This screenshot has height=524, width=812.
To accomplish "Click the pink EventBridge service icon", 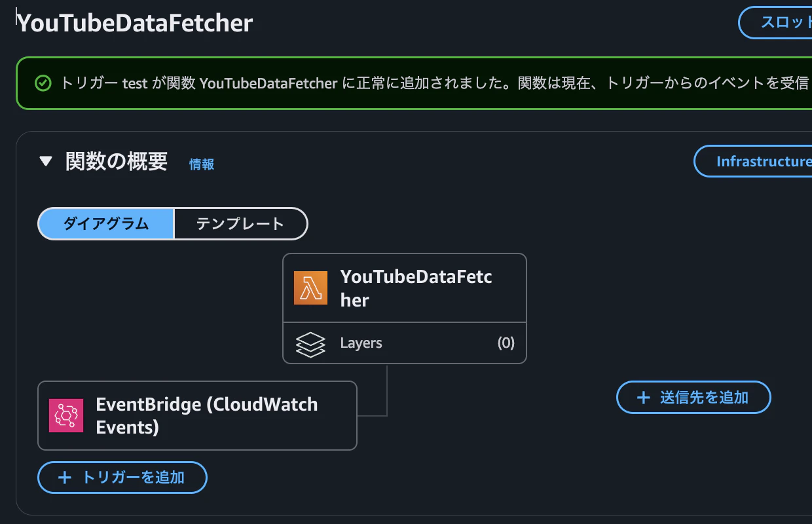I will (x=65, y=415).
